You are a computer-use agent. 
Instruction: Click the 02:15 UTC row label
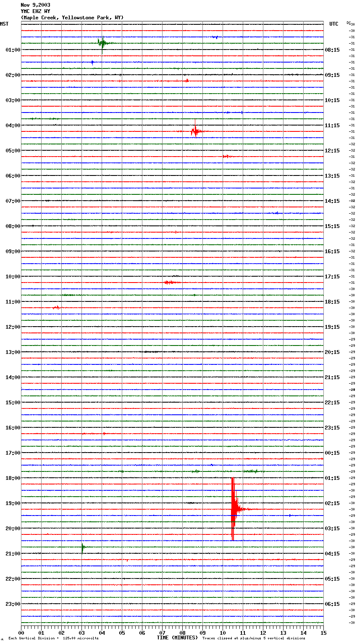[x=332, y=503]
